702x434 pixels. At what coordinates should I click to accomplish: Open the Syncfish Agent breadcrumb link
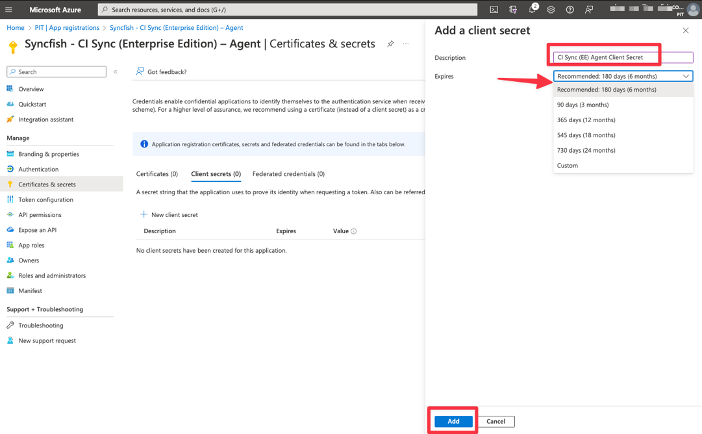pyautogui.click(x=176, y=28)
